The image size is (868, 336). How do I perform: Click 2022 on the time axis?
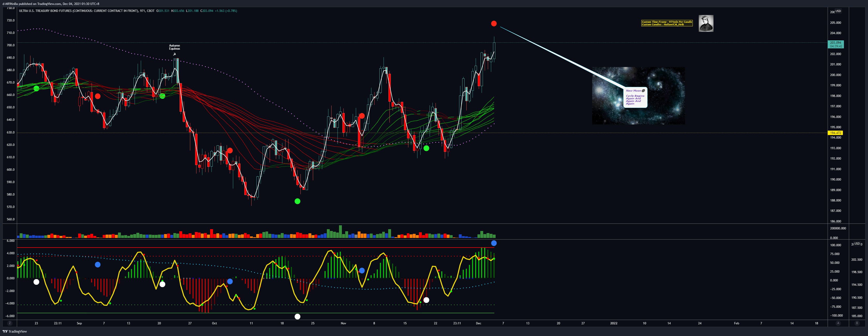(x=614, y=323)
